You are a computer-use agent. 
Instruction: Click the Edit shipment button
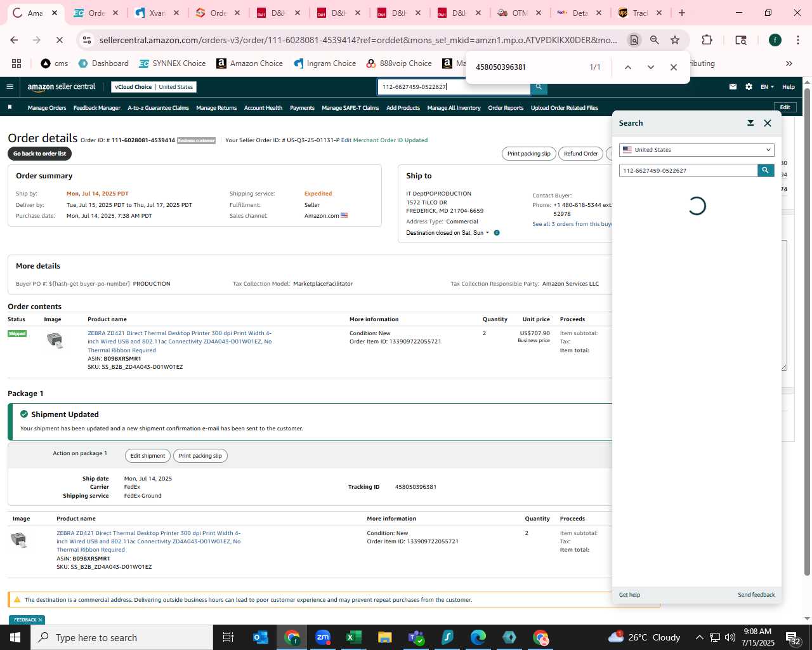[148, 456]
